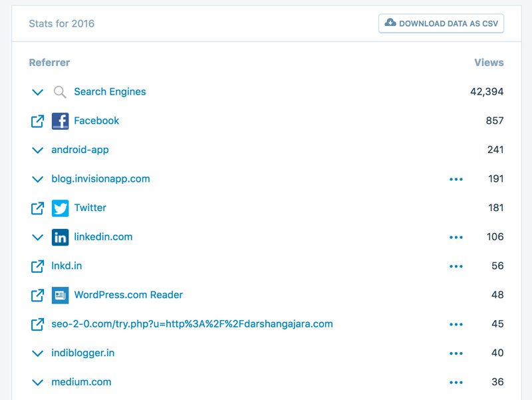This screenshot has width=532, height=400.
Task: Click the WordPress.com Reader icon
Action: pos(60,295)
